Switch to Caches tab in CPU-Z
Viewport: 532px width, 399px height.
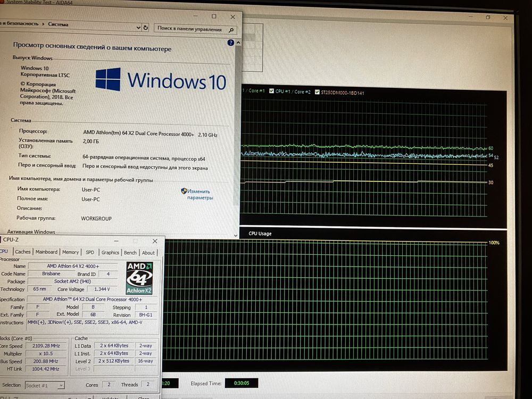(23, 252)
